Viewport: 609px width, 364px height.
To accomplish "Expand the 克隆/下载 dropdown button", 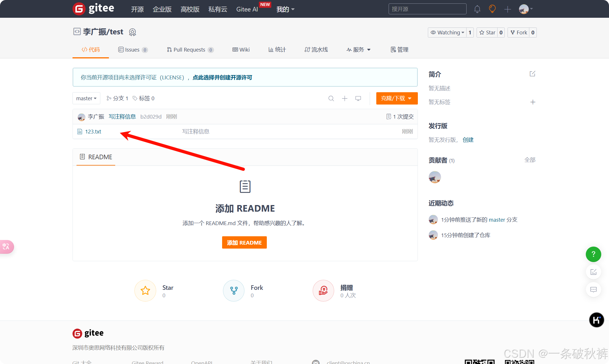I will [397, 99].
